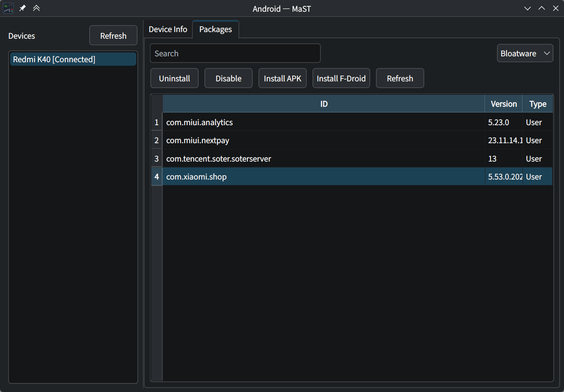The image size is (564, 392).
Task: Click the Disable button
Action: coord(228,78)
